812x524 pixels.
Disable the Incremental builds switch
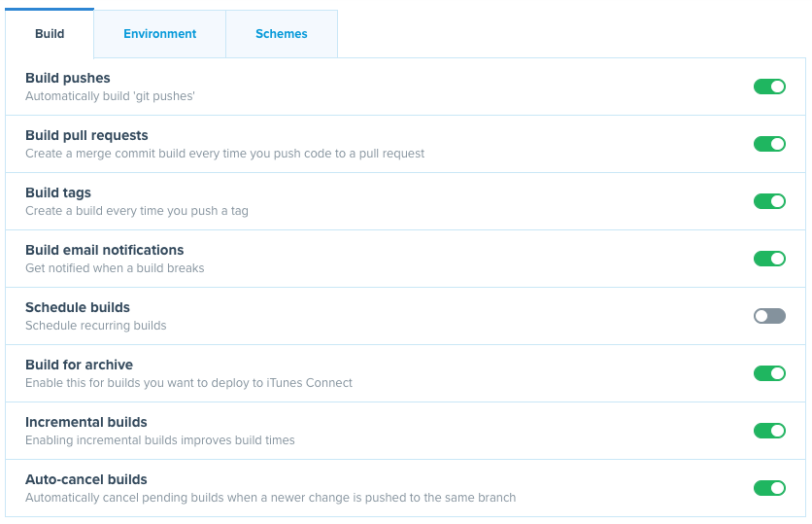pyautogui.click(x=769, y=431)
